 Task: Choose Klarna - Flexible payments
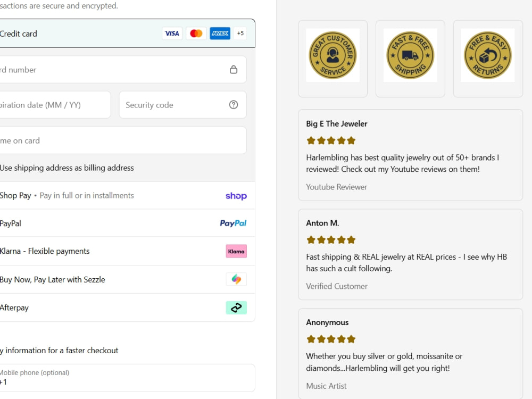coord(128,251)
